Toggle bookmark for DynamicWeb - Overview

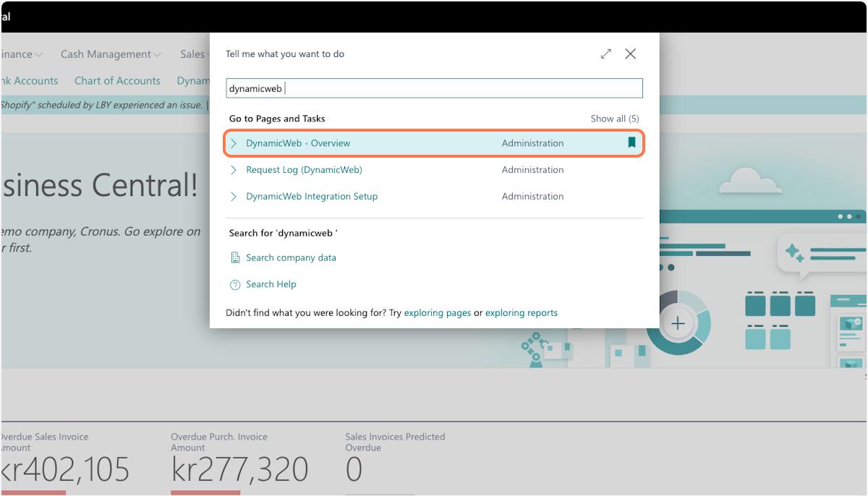tap(631, 143)
